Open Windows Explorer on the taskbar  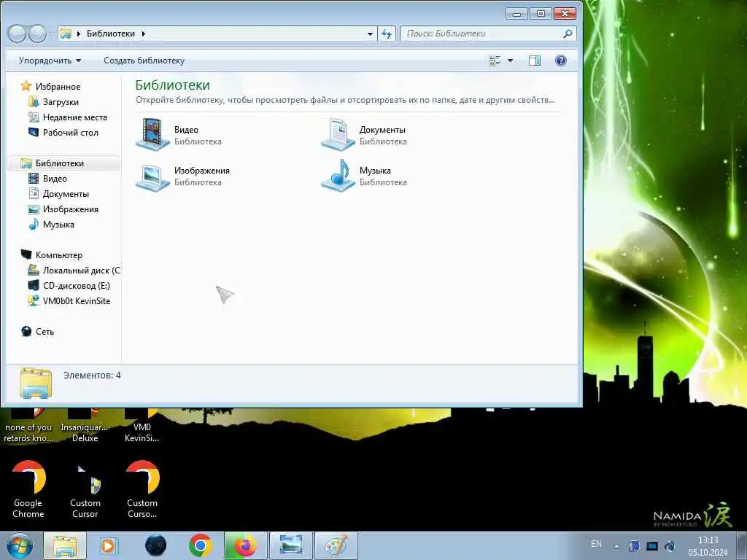pos(65,545)
